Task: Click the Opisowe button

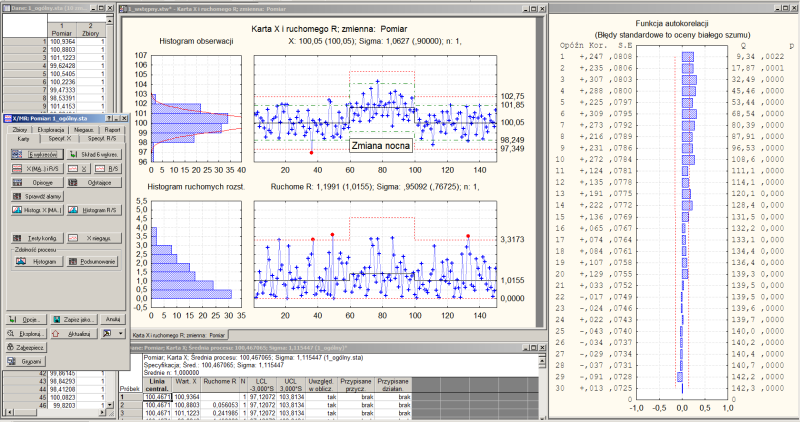Action: [34, 184]
